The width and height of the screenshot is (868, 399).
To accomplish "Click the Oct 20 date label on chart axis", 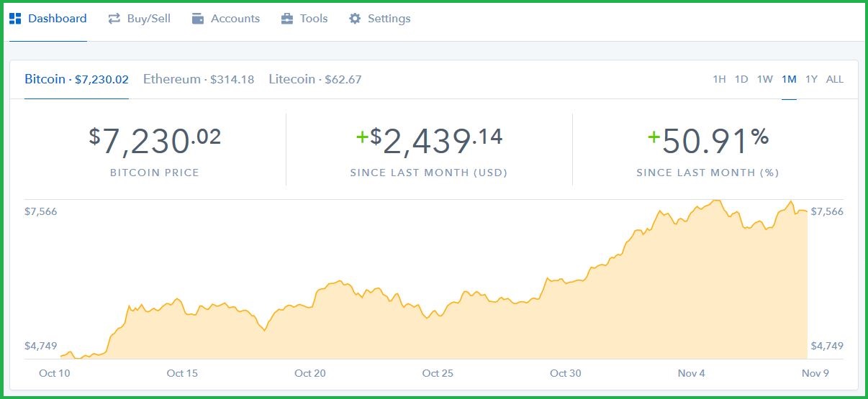I will 310,373.
